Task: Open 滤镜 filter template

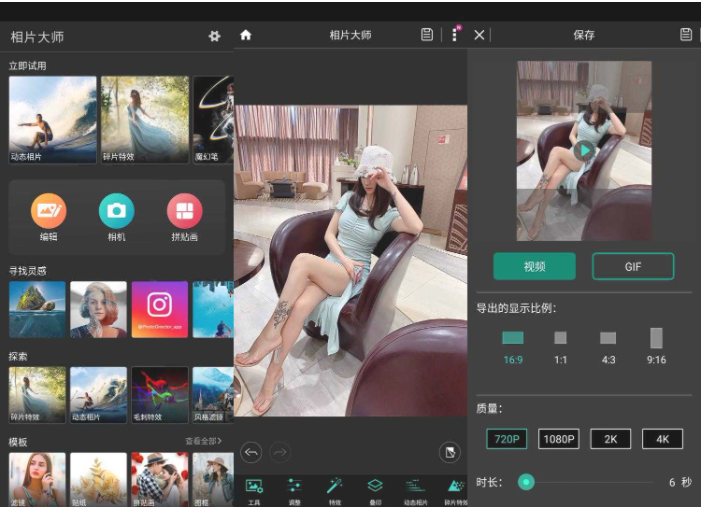Action: pos(37,480)
